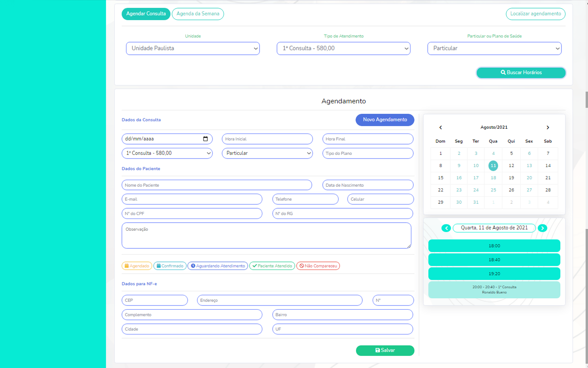Viewport: 588px width, 368px height.
Task: Open the Tipo de Atendimento dropdown
Action: [343, 48]
